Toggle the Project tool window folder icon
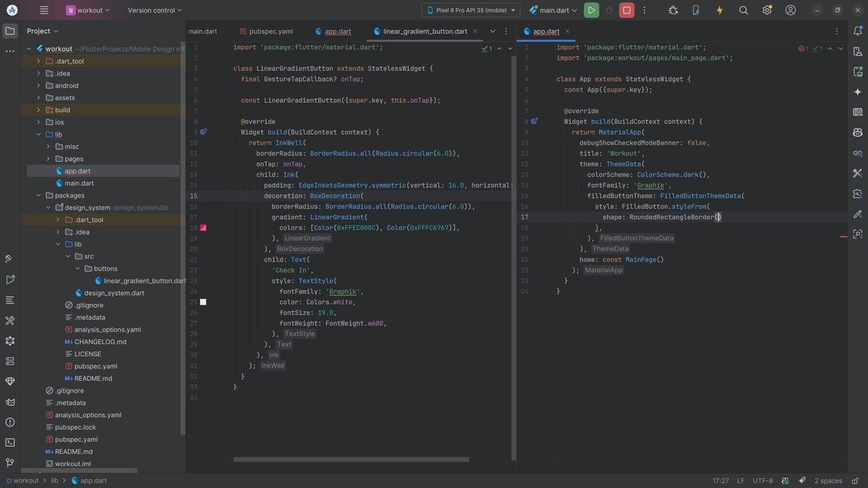The height and width of the screenshot is (488, 868). [10, 31]
